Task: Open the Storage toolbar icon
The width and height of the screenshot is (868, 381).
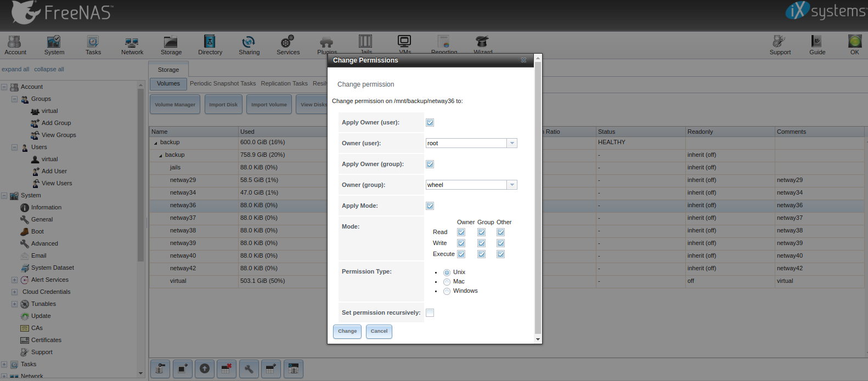Action: tap(171, 45)
